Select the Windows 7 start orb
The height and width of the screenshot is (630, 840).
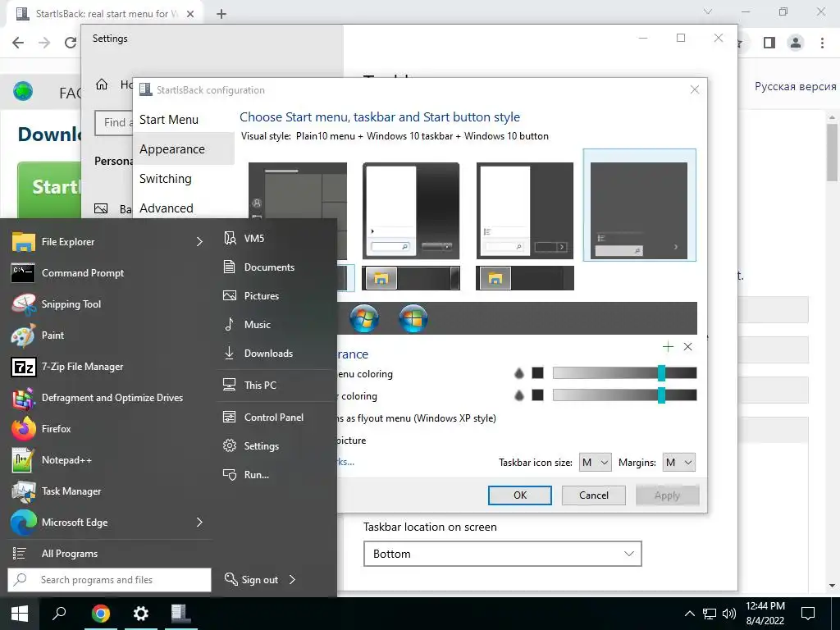[364, 318]
